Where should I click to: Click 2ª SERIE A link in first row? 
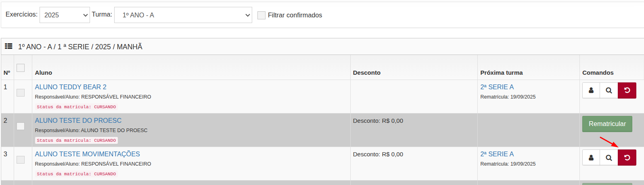497,87
